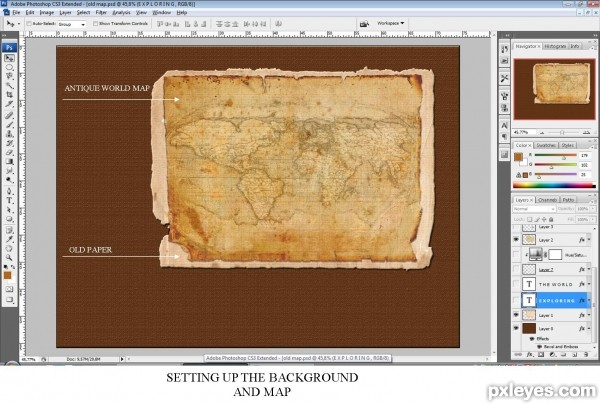Switch to the Channels tab

point(548,200)
